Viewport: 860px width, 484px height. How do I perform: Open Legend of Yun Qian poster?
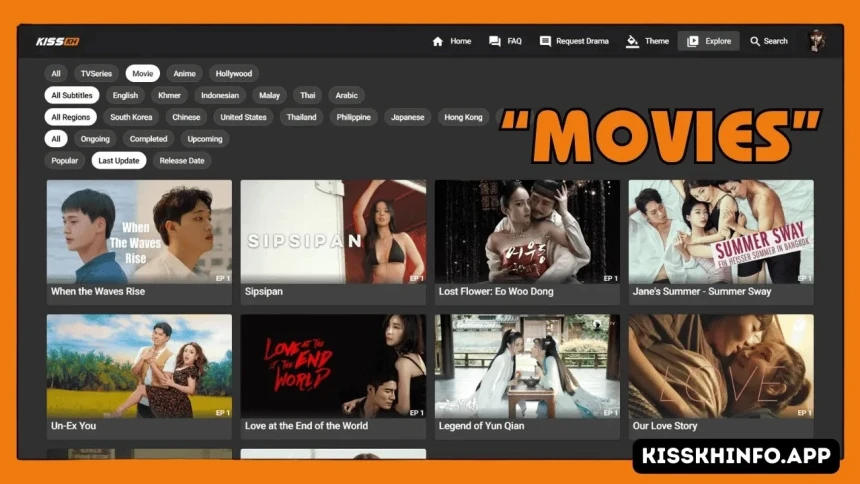coord(527,366)
